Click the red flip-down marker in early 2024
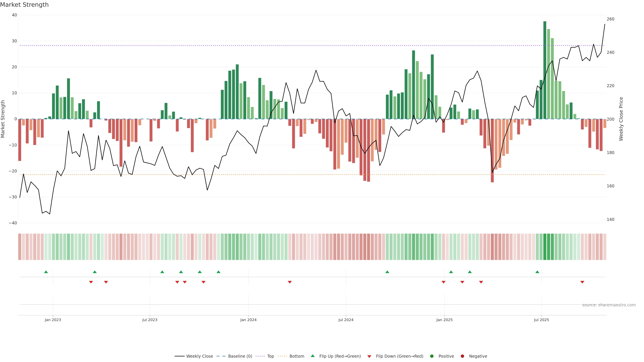 pos(290,282)
